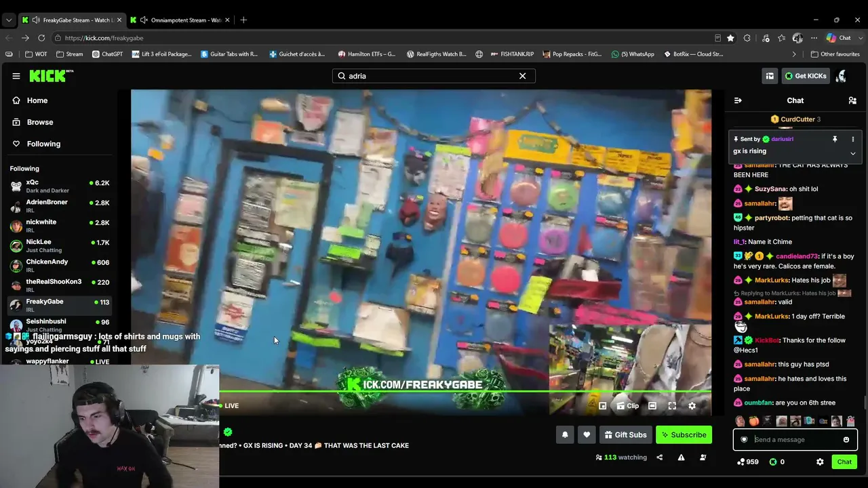Open Browse in the sidebar
Viewport: 868px width, 488px height.
(x=40, y=122)
